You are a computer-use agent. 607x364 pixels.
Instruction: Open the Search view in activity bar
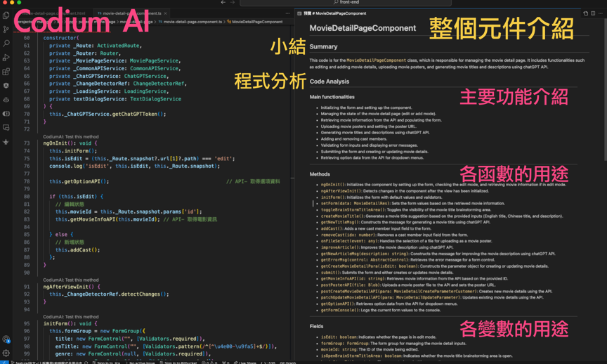point(6,44)
